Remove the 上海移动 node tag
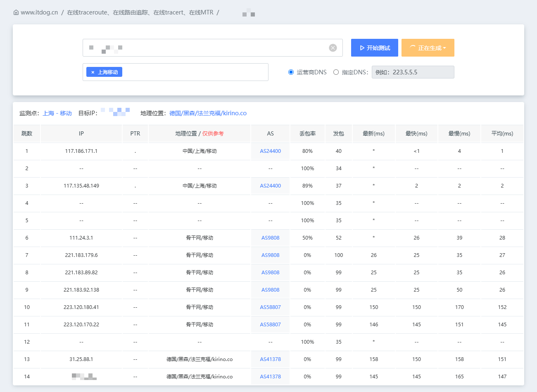The width and height of the screenshot is (537, 392). coord(93,72)
